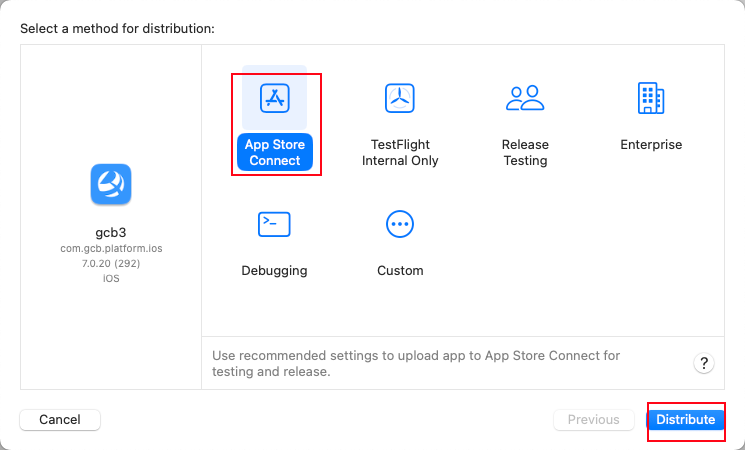
Task: Click the "TestFlight Internal Only" label
Action: (x=400, y=152)
